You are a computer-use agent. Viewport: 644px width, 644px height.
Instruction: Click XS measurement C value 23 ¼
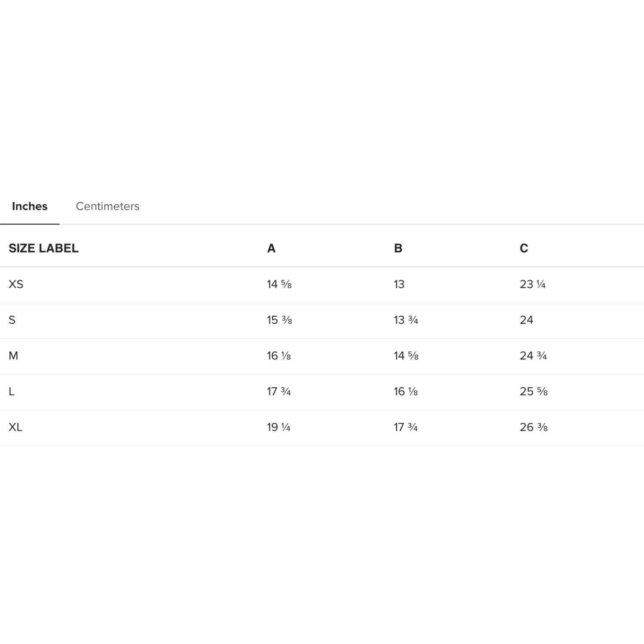(532, 284)
